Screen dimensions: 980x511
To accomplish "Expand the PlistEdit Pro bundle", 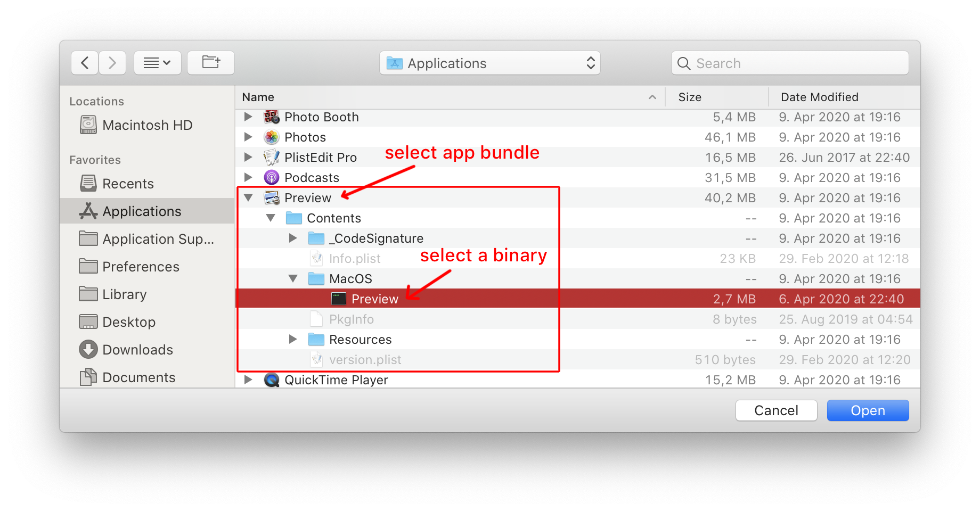I will pos(248,157).
